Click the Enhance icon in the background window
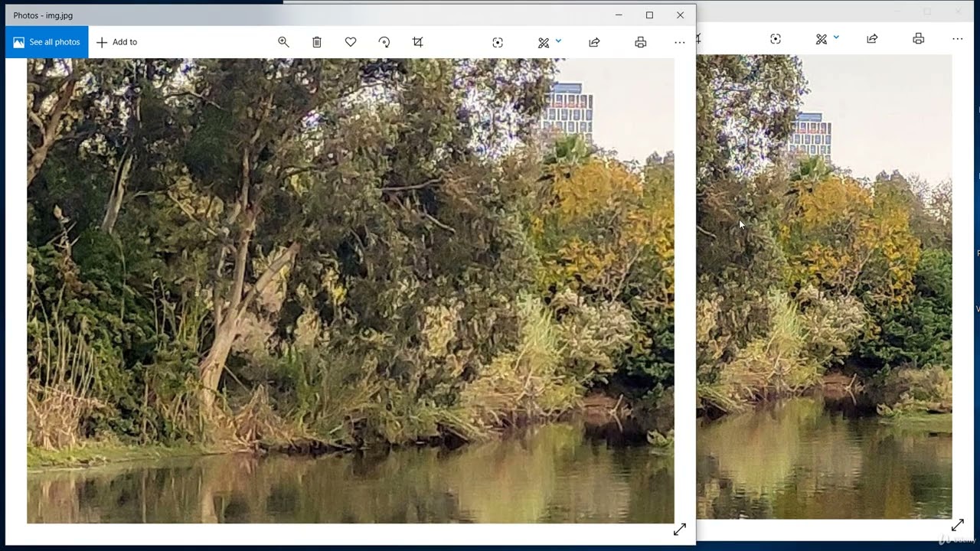Screen dimensions: 980x551 pos(776,39)
